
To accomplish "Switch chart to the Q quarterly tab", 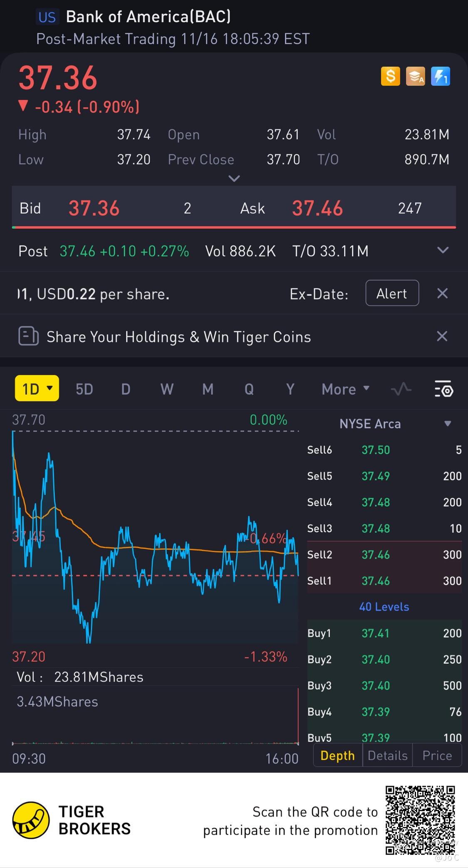I will click(249, 389).
